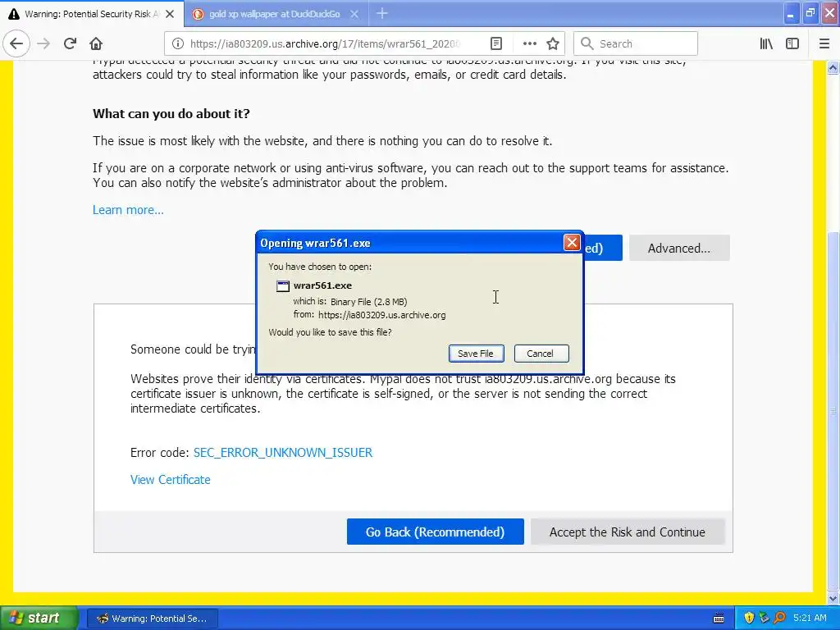
Task: Click the wrar561.exe file icon in dialog
Action: point(283,286)
